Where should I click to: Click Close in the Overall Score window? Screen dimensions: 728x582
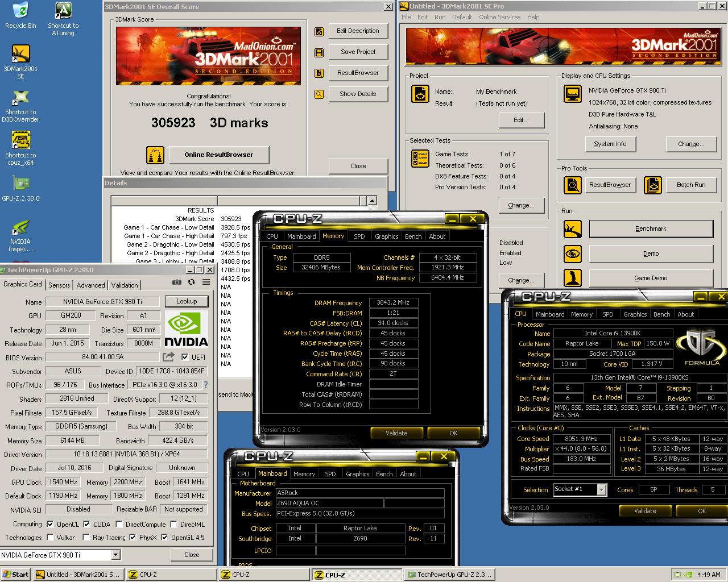click(358, 166)
